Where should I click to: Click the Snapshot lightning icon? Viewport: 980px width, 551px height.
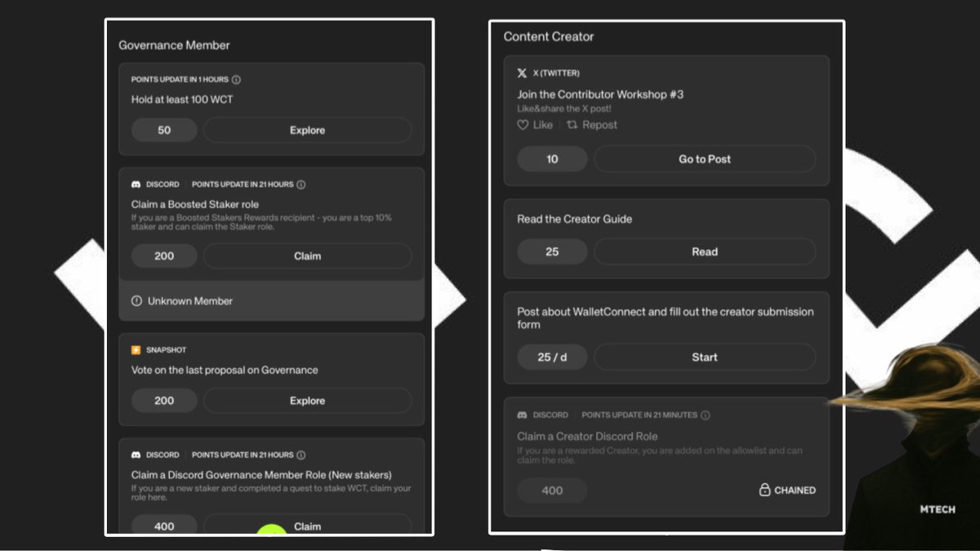pyautogui.click(x=136, y=349)
